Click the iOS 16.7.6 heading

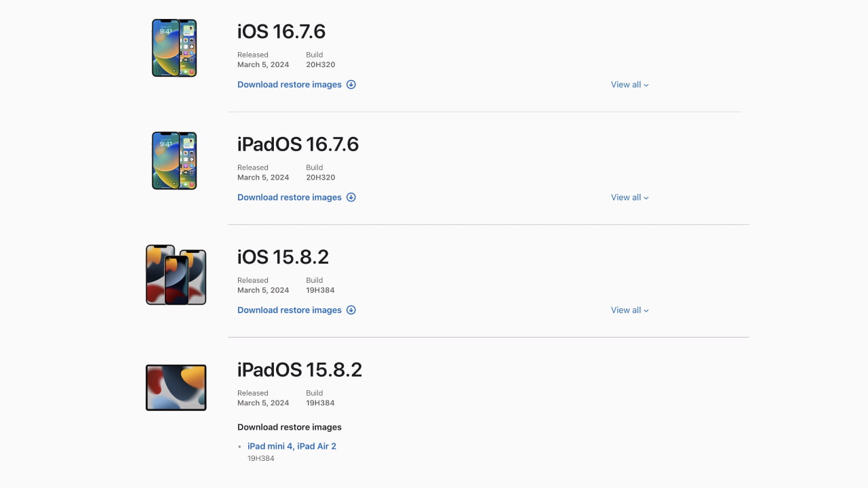pos(281,31)
